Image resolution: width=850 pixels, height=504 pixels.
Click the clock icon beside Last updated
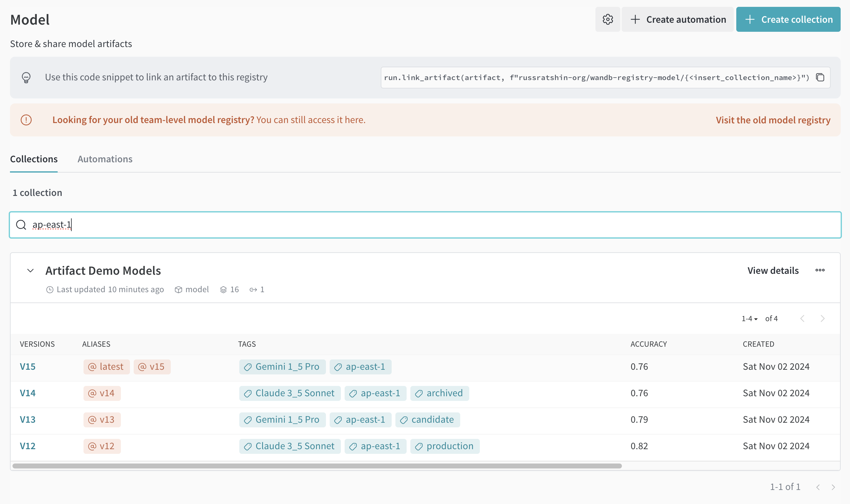[50, 290]
